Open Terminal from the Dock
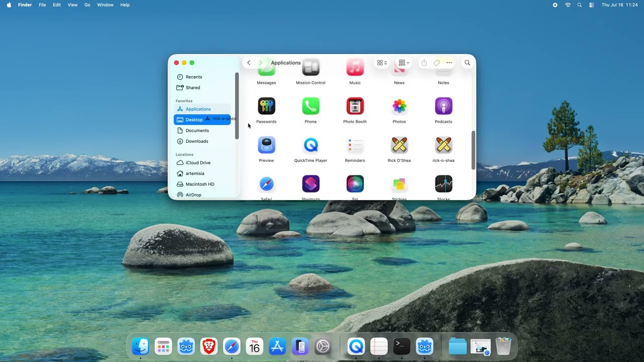The height and width of the screenshot is (362, 644). [401, 346]
